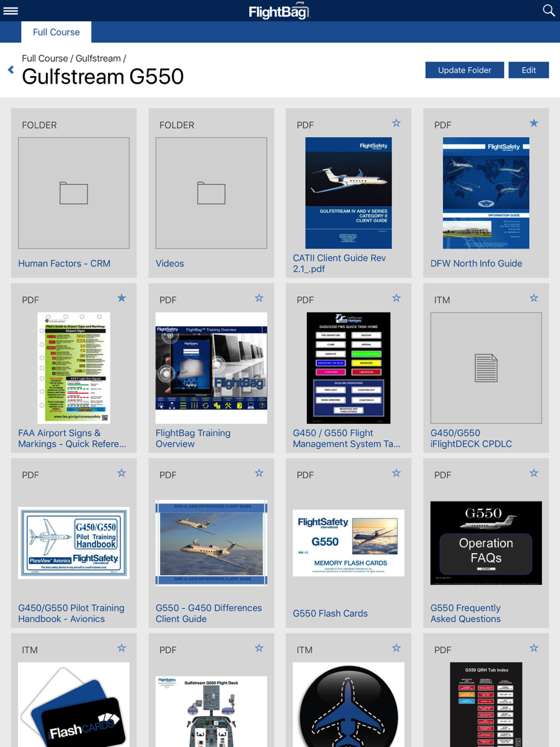Click the DFW North Info Guide title
The height and width of the screenshot is (747, 560).
click(x=476, y=263)
